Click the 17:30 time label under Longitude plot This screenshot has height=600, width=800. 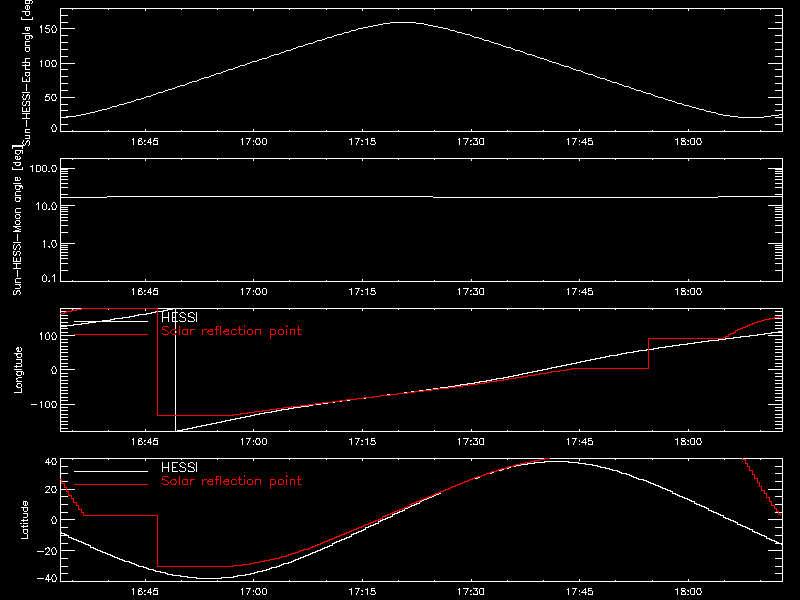[470, 442]
